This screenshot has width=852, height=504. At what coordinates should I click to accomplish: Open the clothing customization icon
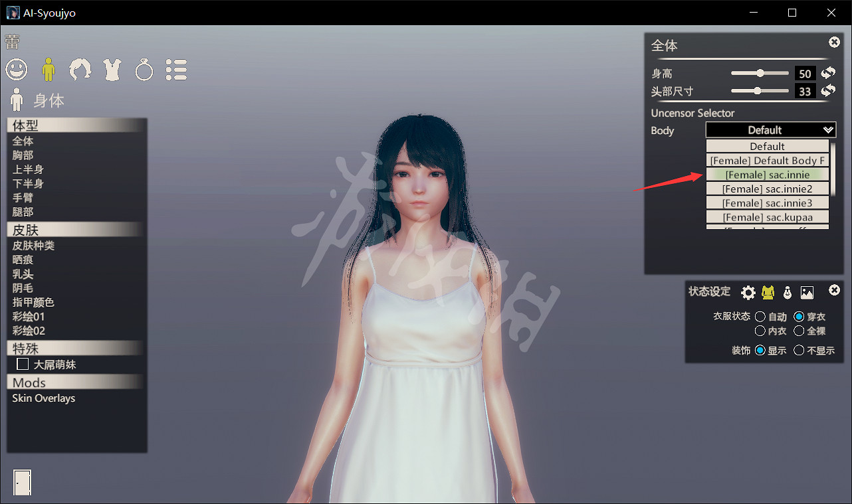tap(112, 69)
